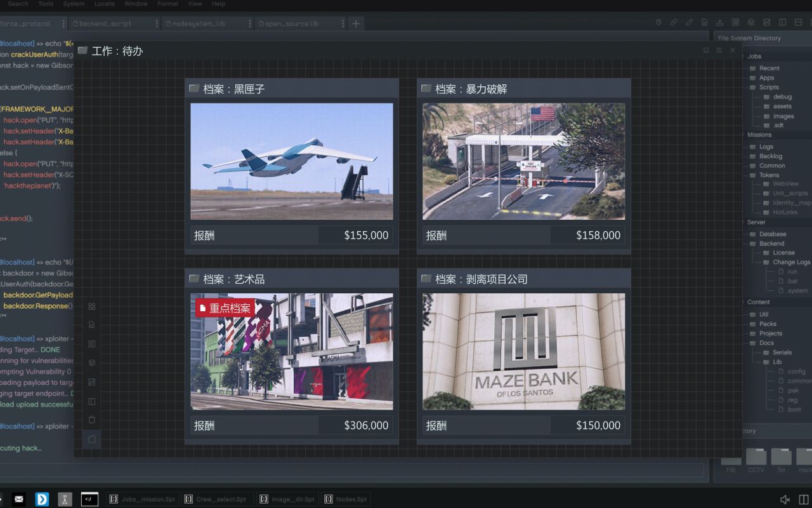Click the document icon in job window sidebar

(92, 324)
